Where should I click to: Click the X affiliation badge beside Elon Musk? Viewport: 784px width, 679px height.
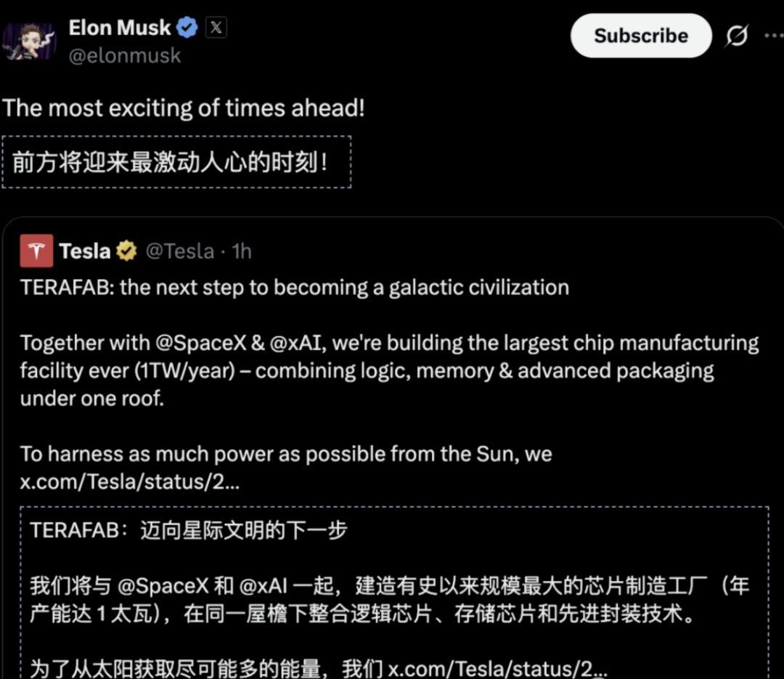tap(216, 28)
